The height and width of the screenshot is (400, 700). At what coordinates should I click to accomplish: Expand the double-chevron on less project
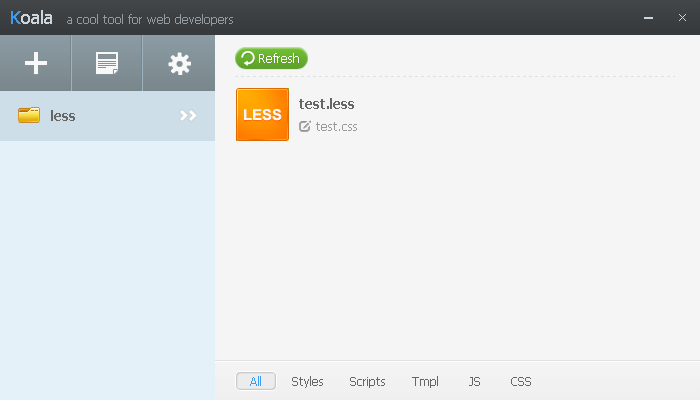[x=188, y=116]
